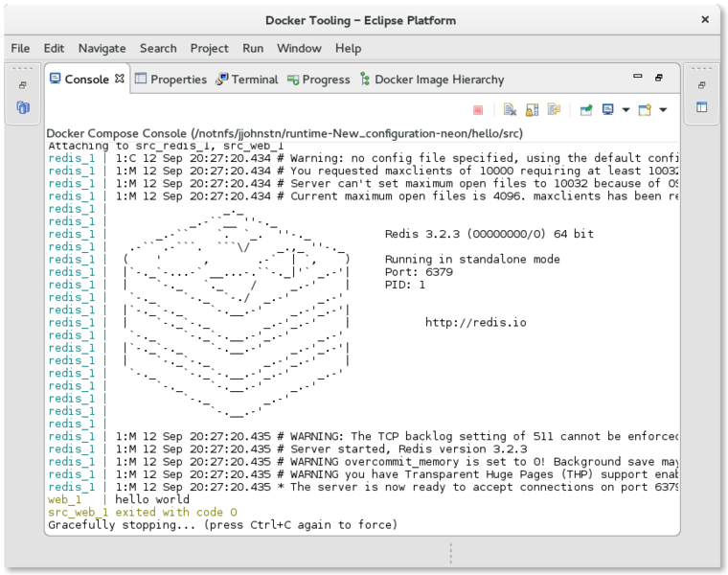This screenshot has height=575, width=728.
Task: Open the Edit menu
Action: click(54, 48)
